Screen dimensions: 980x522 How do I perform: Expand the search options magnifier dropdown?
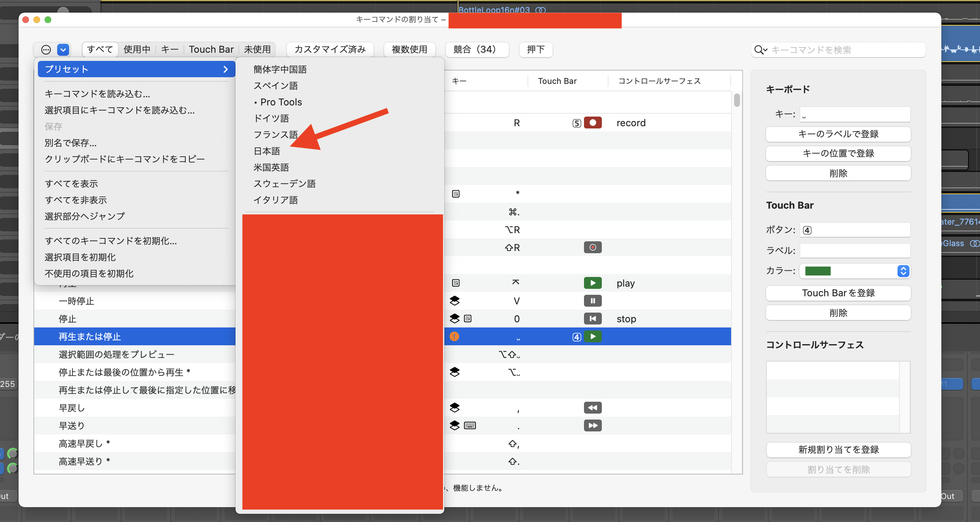click(760, 50)
